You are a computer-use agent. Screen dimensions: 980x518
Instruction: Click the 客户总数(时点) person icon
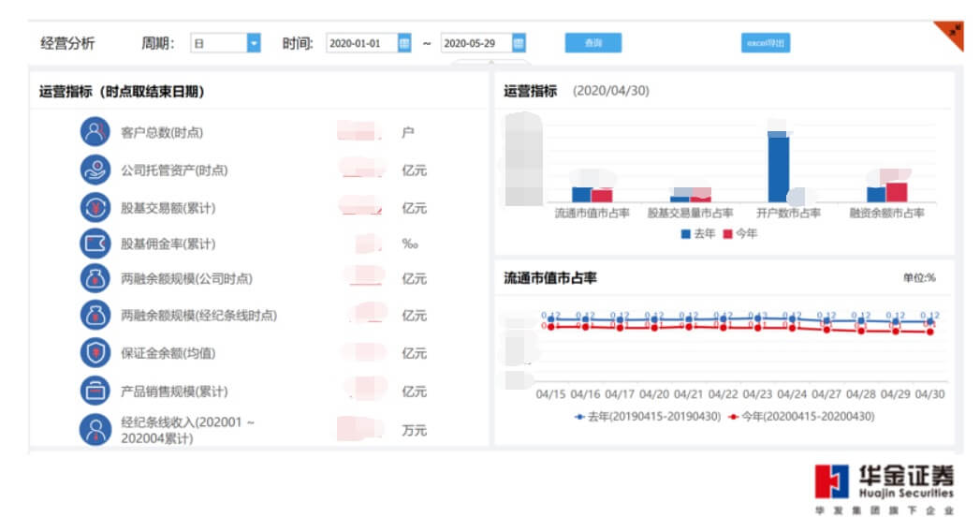tap(95, 132)
